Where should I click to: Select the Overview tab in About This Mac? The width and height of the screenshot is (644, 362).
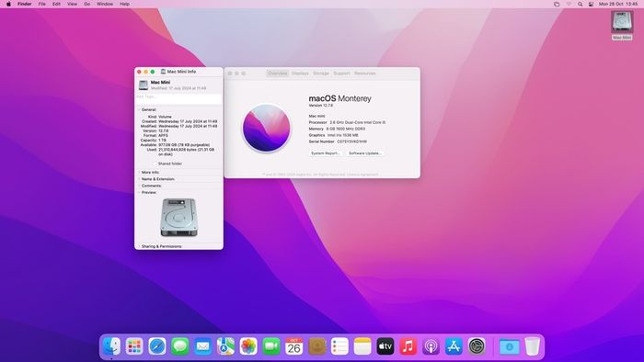pos(278,74)
